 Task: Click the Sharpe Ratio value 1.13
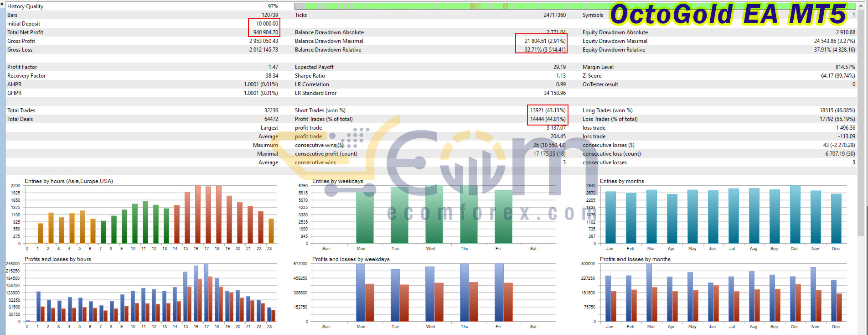(x=561, y=76)
